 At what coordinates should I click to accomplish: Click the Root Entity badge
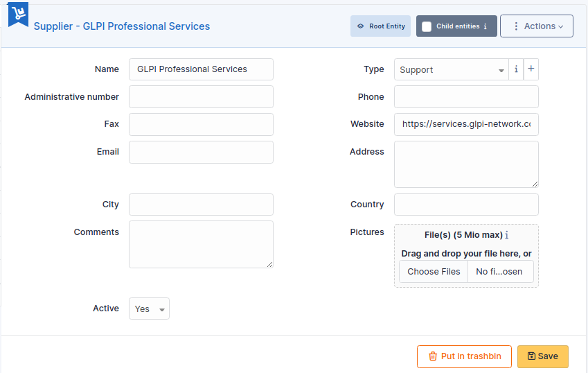coord(381,26)
